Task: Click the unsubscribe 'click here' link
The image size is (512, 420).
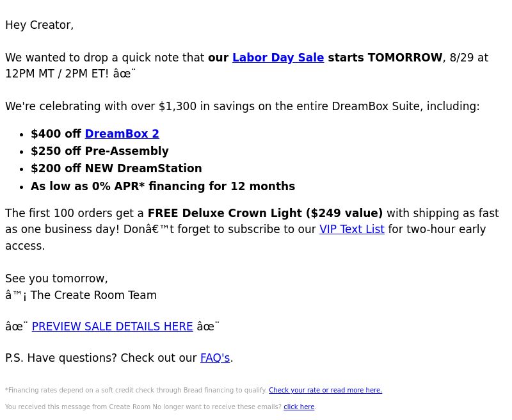Action: pyautogui.click(x=299, y=407)
